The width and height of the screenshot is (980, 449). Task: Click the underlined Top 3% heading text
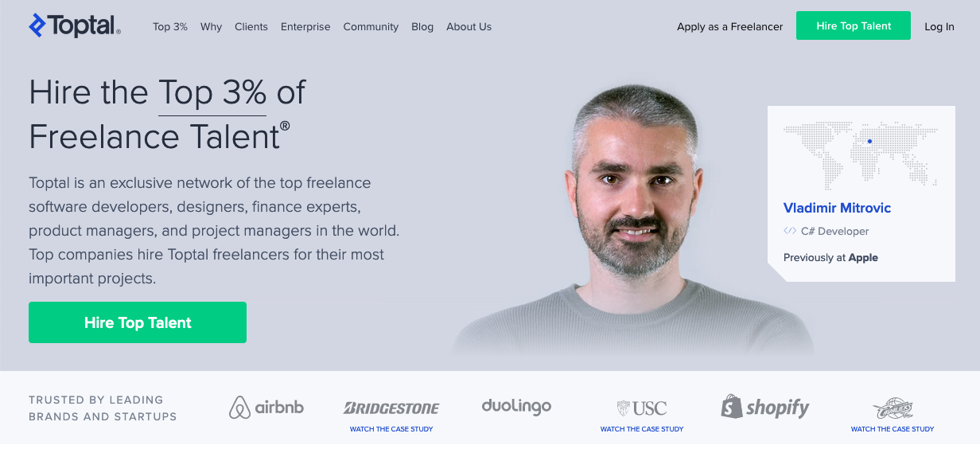point(212,93)
